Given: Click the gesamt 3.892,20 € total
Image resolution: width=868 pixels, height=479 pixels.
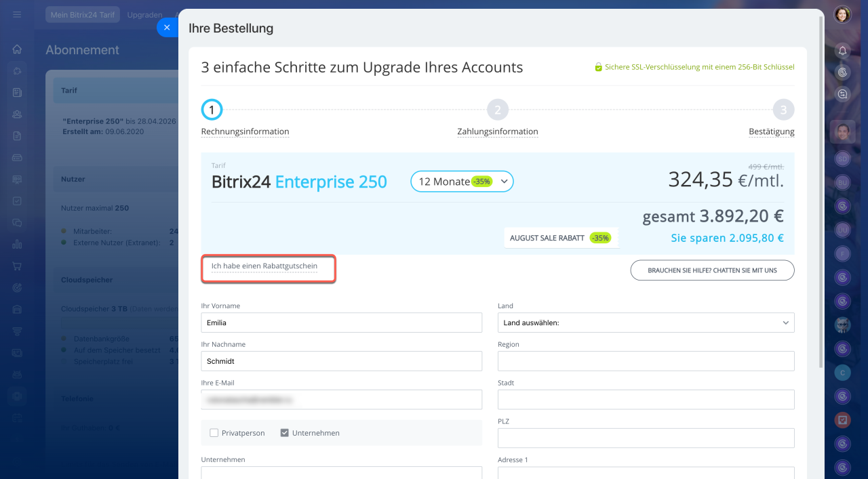Looking at the screenshot, I should 713,216.
